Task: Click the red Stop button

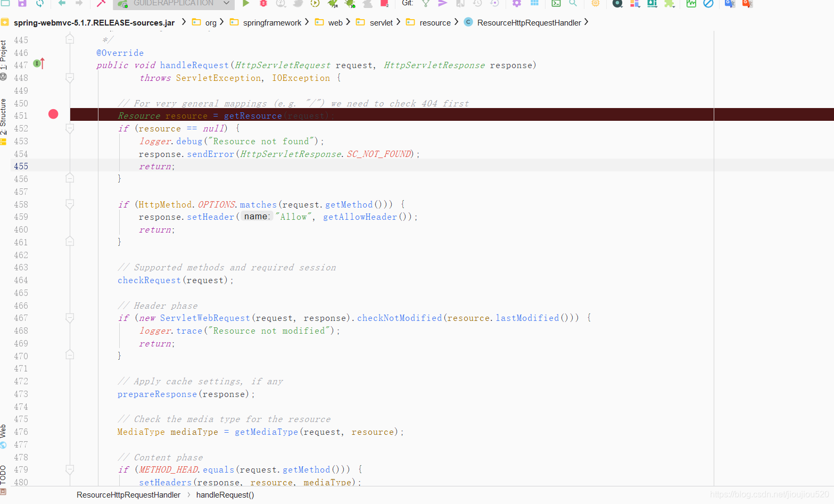Action: (384, 3)
